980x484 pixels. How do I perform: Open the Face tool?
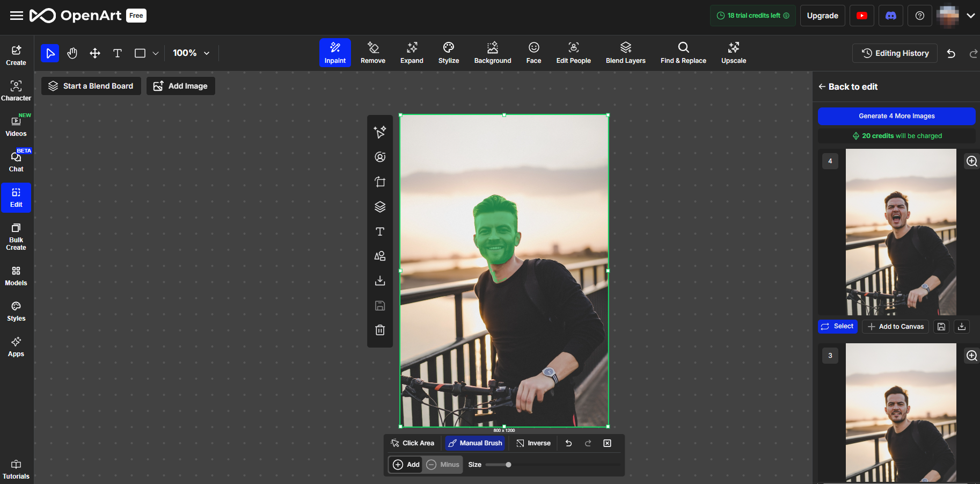point(533,53)
